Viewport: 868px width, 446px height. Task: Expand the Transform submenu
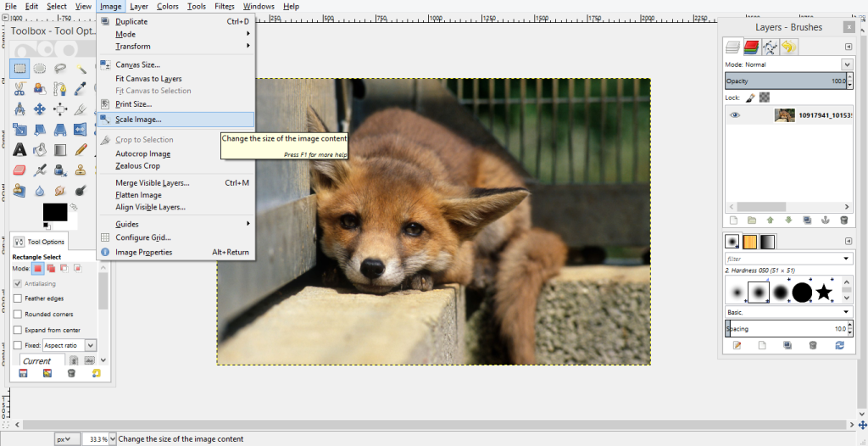(176, 47)
